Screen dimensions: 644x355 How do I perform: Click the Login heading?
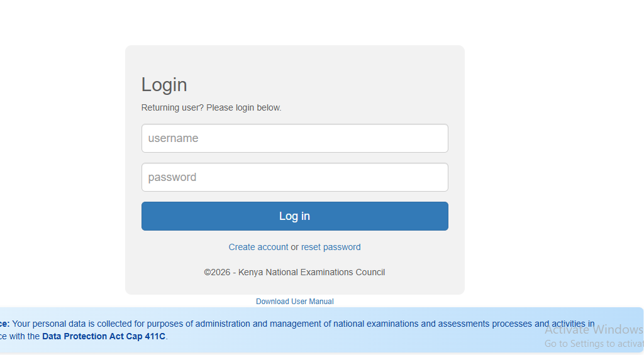[x=164, y=85]
